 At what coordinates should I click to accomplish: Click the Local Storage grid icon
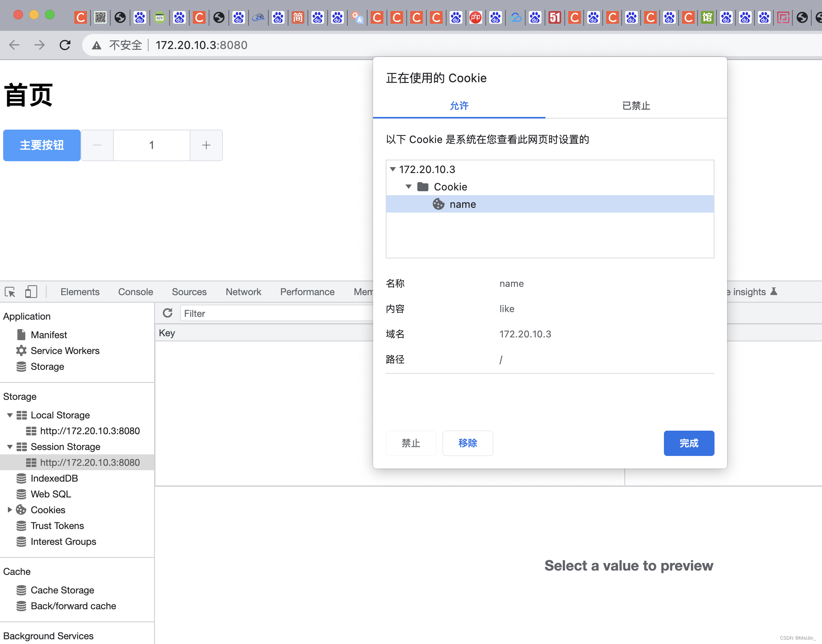[22, 415]
